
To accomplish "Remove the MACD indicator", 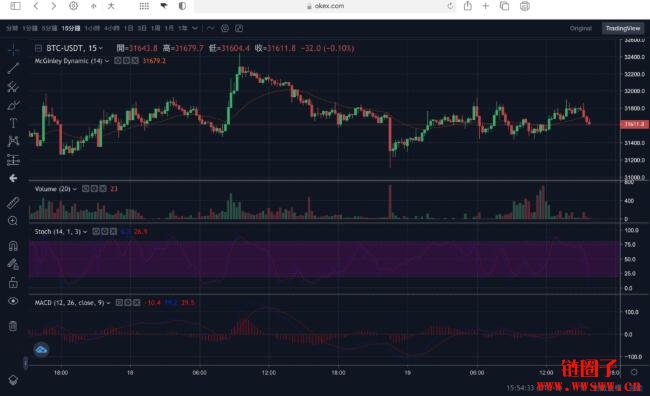I will [x=136, y=303].
